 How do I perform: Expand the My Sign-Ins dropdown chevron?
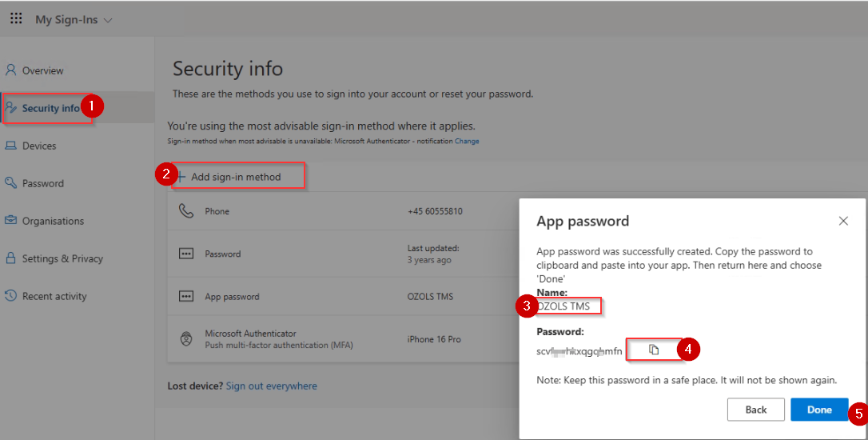click(x=108, y=21)
